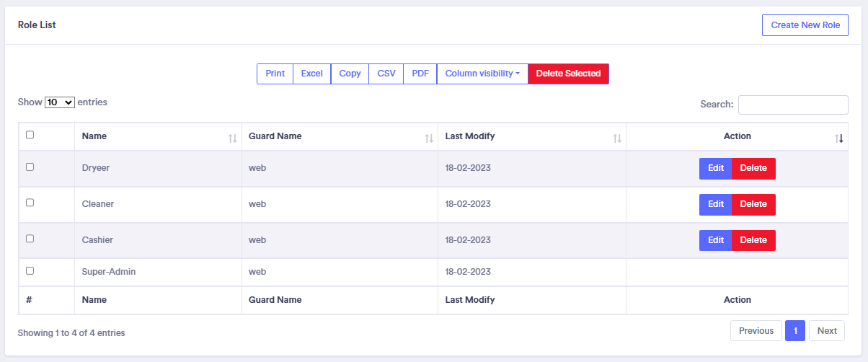Click Create New Role button
Image resolution: width=868 pixels, height=362 pixels.
tap(805, 25)
